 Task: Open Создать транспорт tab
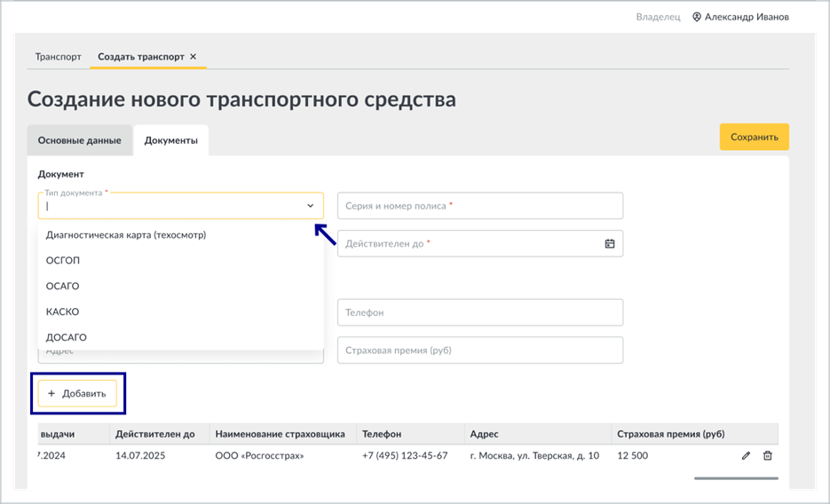click(x=141, y=57)
